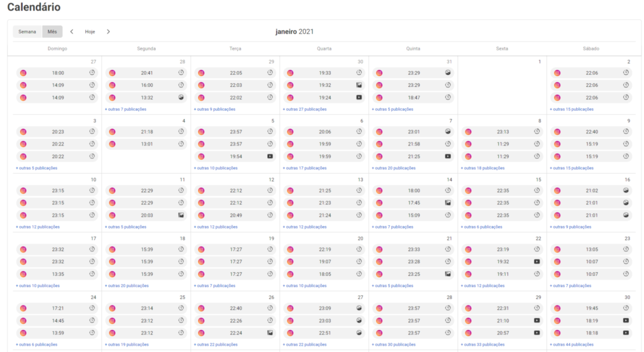This screenshot has height=352, width=644.
Task: Click the video icon on the 21:10 post
Action: [x=537, y=321]
